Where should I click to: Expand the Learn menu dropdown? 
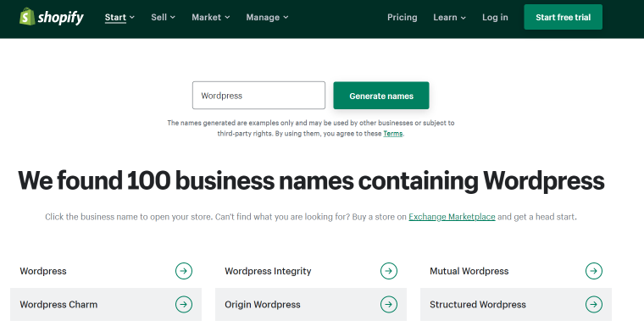[449, 17]
